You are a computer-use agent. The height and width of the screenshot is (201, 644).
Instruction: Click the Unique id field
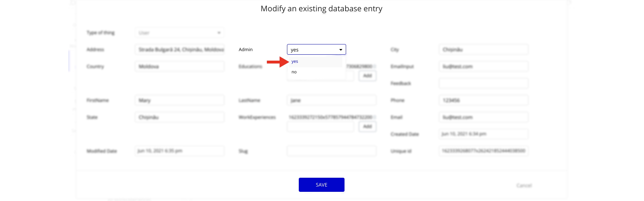point(483,151)
